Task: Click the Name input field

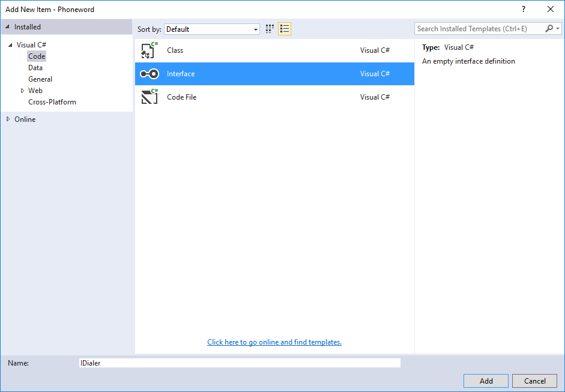Action: click(x=240, y=363)
